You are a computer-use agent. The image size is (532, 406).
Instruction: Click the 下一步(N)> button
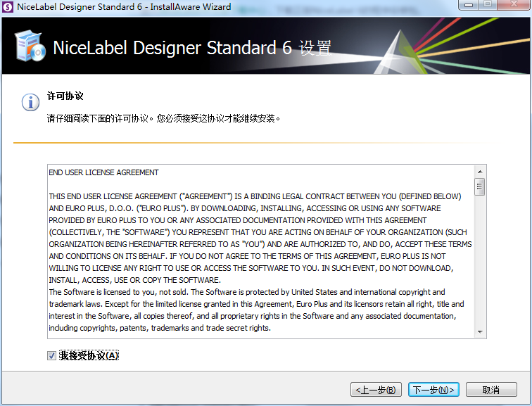tap(433, 390)
